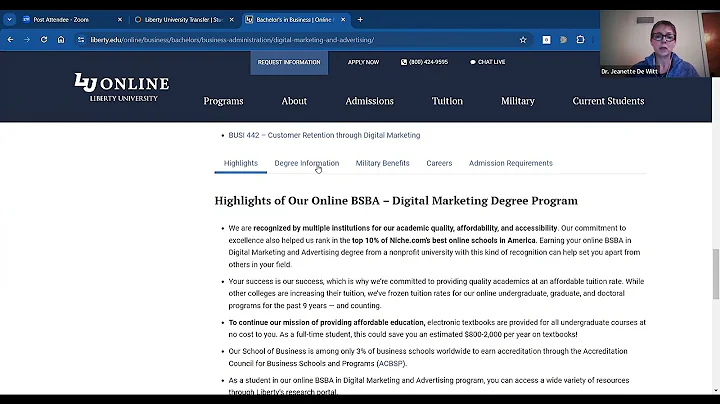Open the About menu
Screen dimensions: 720x404
(294, 101)
